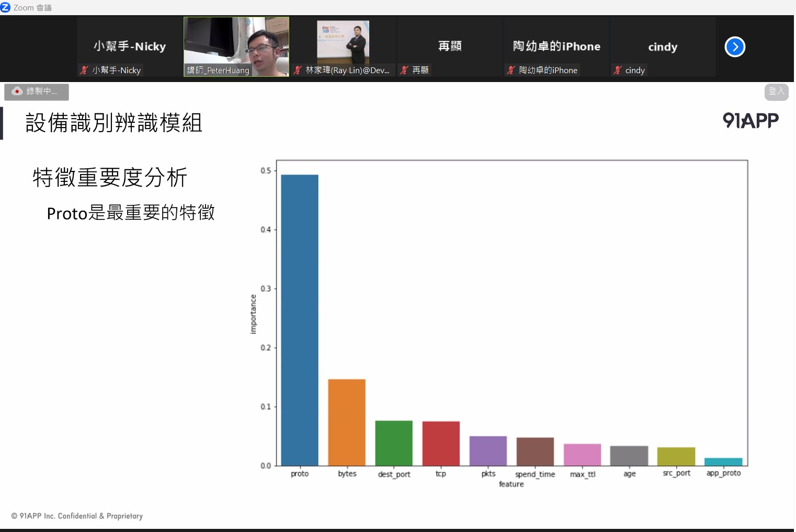Click the blue proto bar in chart
Screen dimensions: 796x532
tap(300, 320)
